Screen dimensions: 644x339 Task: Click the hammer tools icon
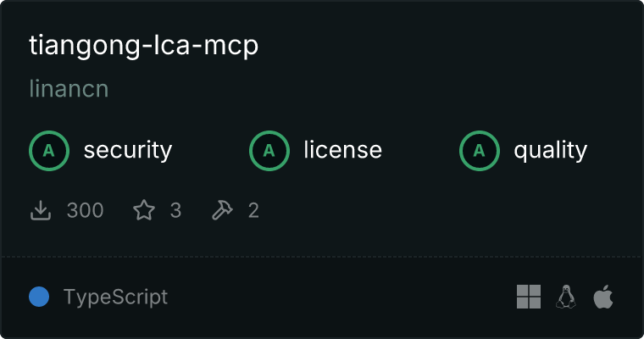[222, 210]
